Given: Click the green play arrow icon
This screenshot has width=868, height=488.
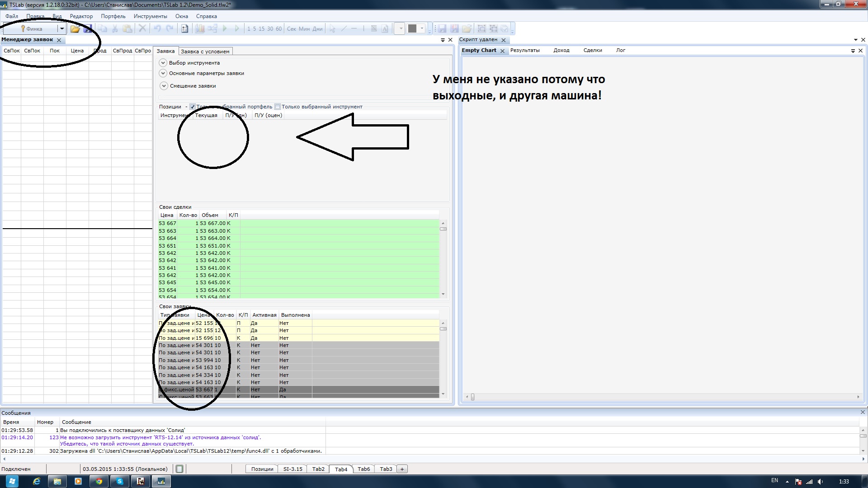Looking at the screenshot, I should [x=225, y=29].
